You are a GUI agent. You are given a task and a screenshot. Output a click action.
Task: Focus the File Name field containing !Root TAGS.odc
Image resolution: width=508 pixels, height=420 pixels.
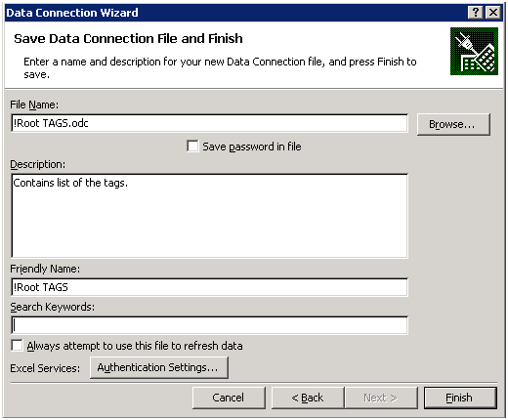tap(209, 123)
